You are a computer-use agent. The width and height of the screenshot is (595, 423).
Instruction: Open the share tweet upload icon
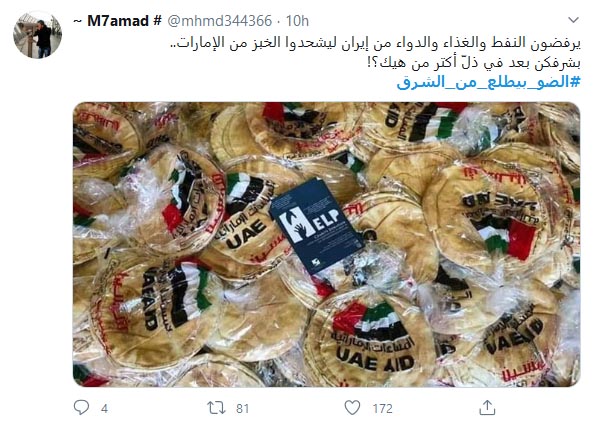point(487,407)
